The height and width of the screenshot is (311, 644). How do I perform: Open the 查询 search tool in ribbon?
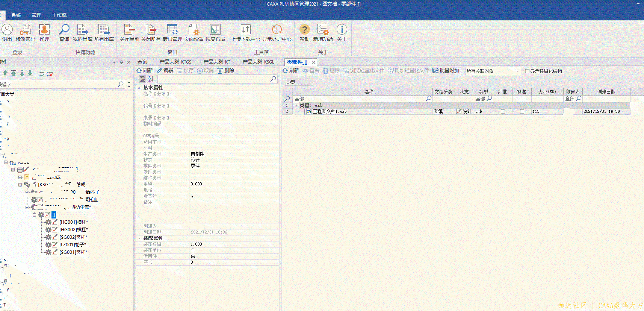(64, 30)
